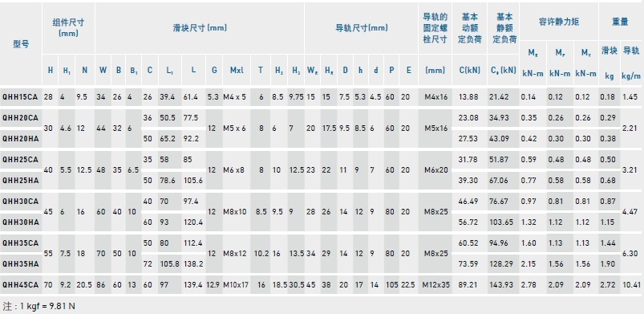Click the 容许静力矩 header
The width and height of the screenshot is (644, 314).
[x=558, y=22]
